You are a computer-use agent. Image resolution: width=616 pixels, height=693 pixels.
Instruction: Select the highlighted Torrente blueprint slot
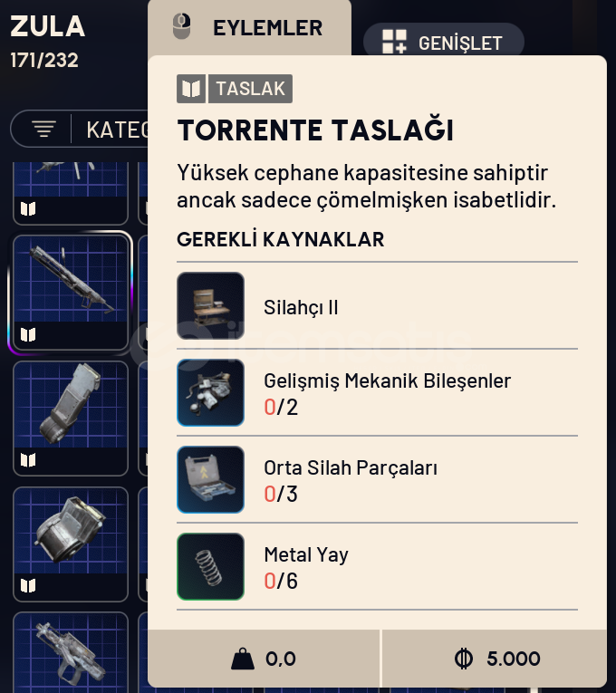71,293
